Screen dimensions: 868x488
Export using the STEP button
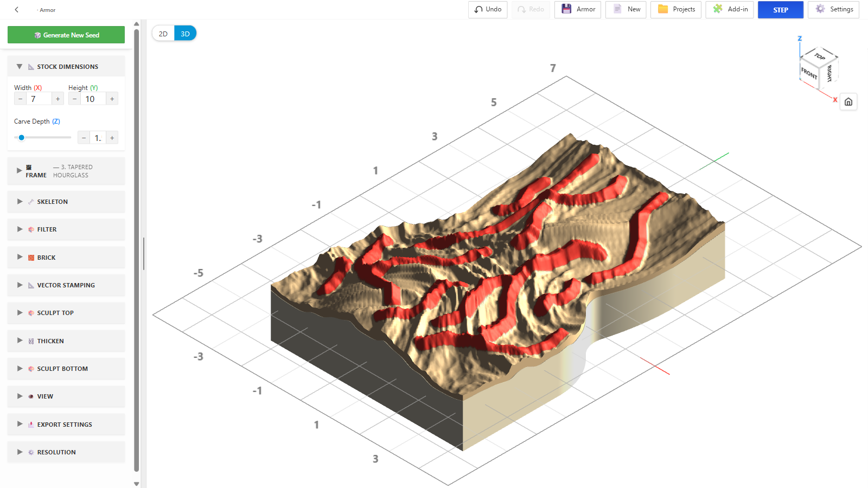click(x=781, y=10)
